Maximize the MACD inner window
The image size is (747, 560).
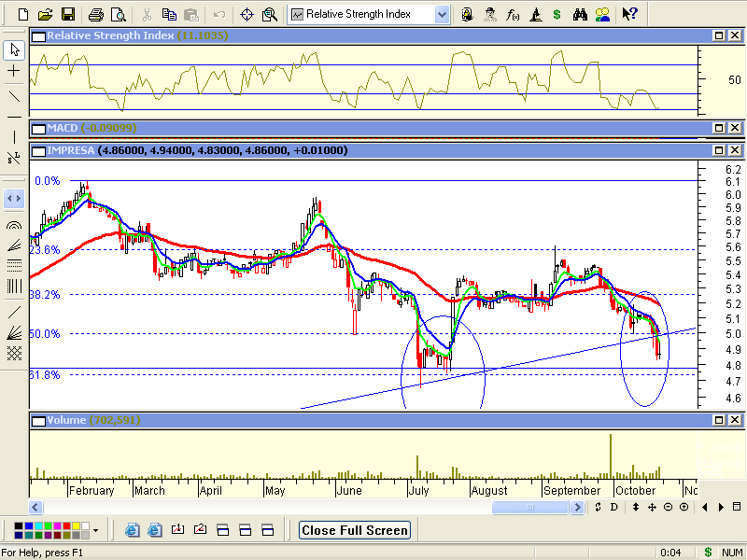click(718, 128)
